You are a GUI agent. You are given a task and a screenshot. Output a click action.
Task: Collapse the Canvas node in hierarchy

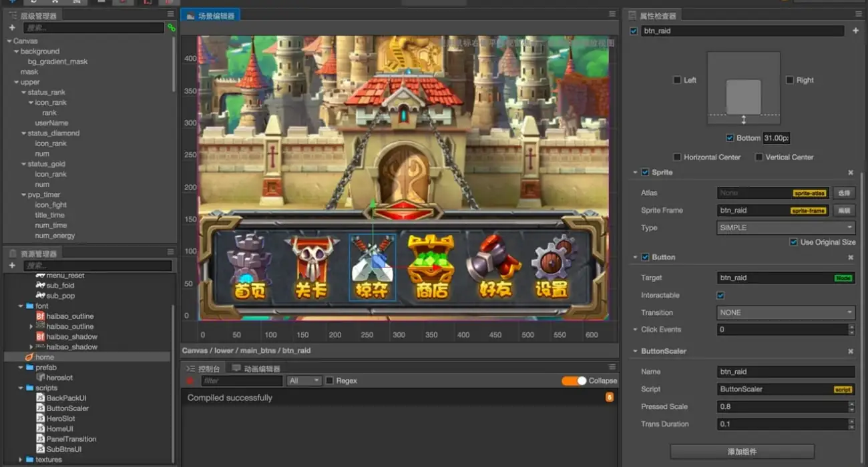click(x=9, y=41)
